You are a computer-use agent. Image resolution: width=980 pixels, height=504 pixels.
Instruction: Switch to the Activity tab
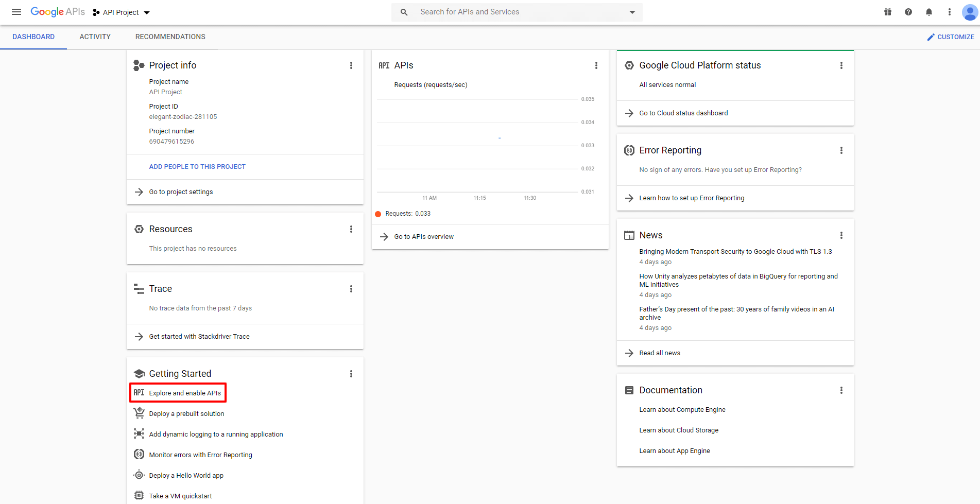(x=95, y=37)
